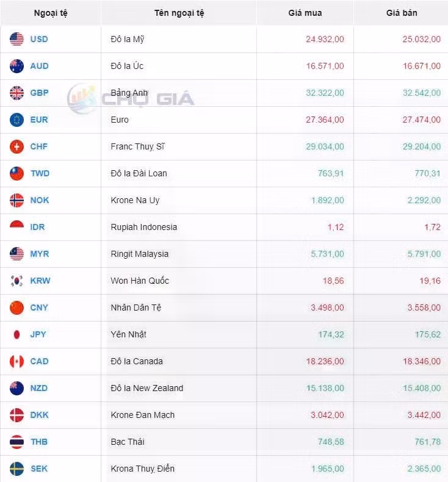Select the CNY currency code

point(39,308)
